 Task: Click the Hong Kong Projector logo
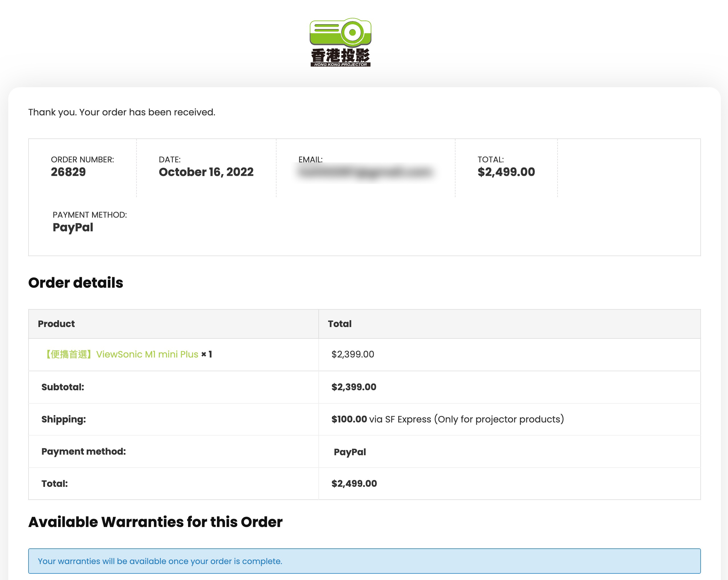(x=340, y=42)
